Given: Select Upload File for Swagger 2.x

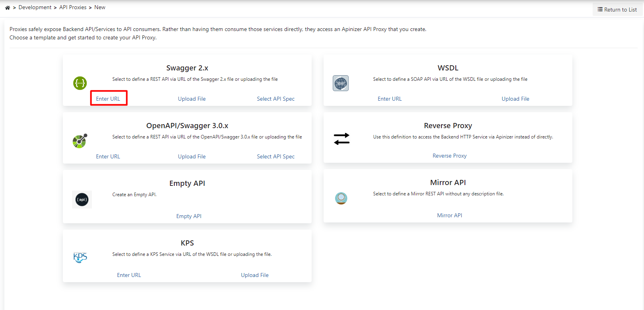Looking at the screenshot, I should (x=192, y=99).
